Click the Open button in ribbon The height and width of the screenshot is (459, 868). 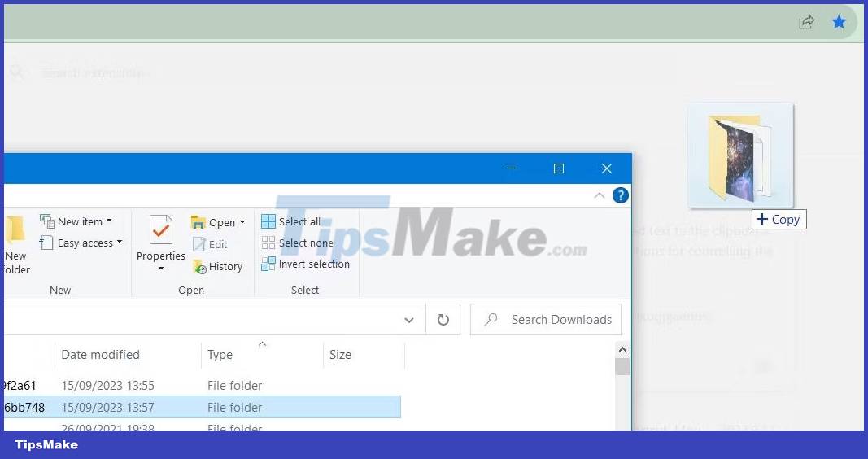[213, 222]
